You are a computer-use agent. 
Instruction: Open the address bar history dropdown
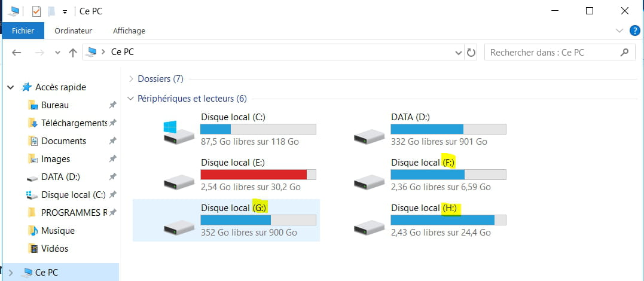tap(459, 53)
